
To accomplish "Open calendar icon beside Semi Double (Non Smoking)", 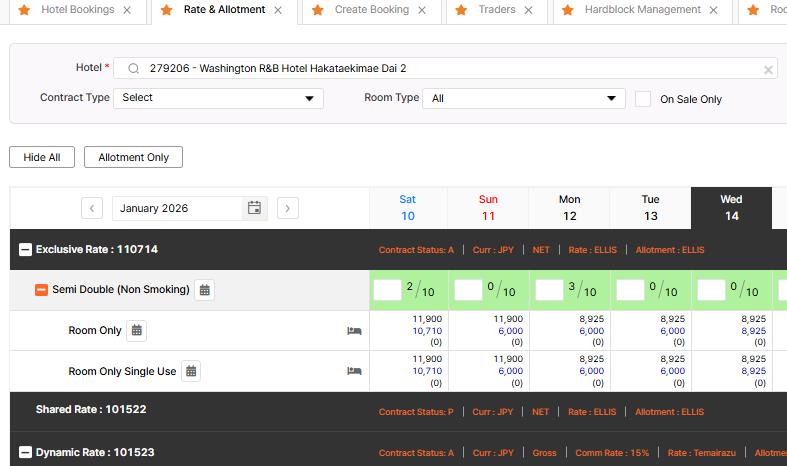I will [204, 290].
